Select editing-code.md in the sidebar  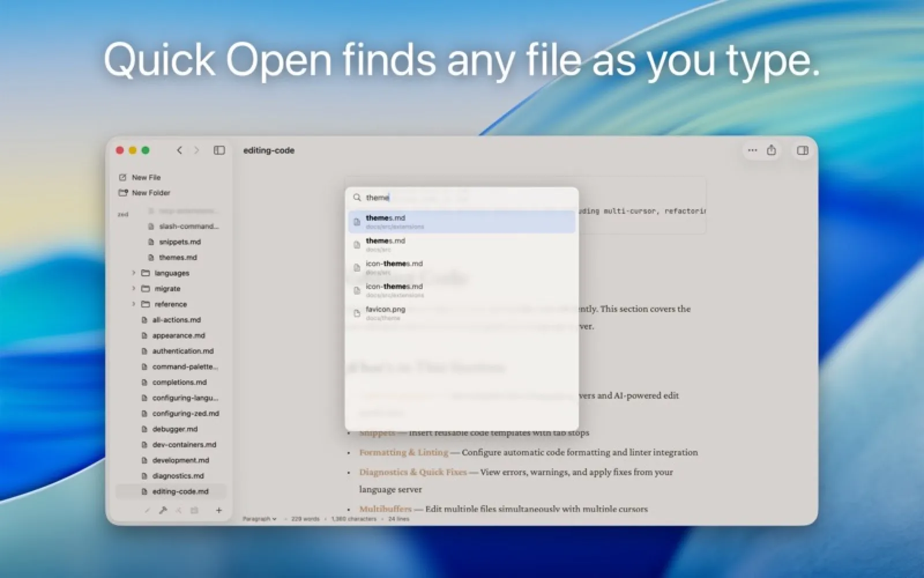(x=171, y=491)
